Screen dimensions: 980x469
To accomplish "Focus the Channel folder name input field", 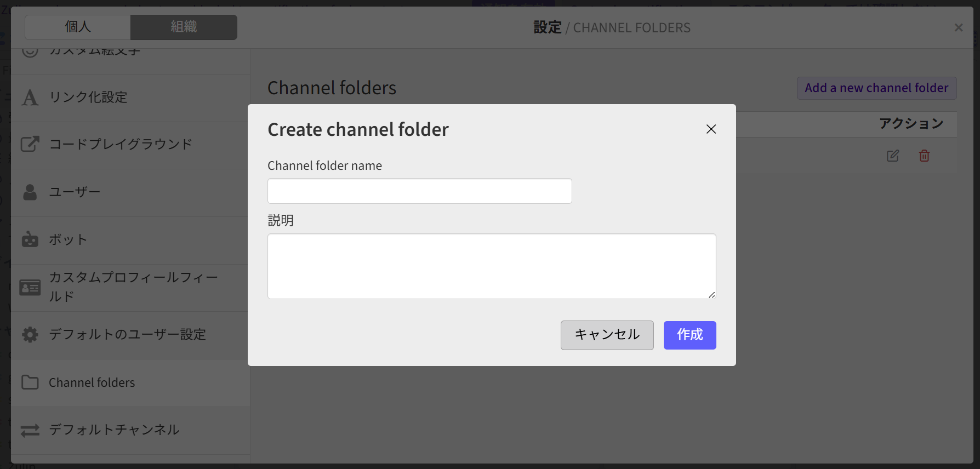I will pyautogui.click(x=419, y=191).
